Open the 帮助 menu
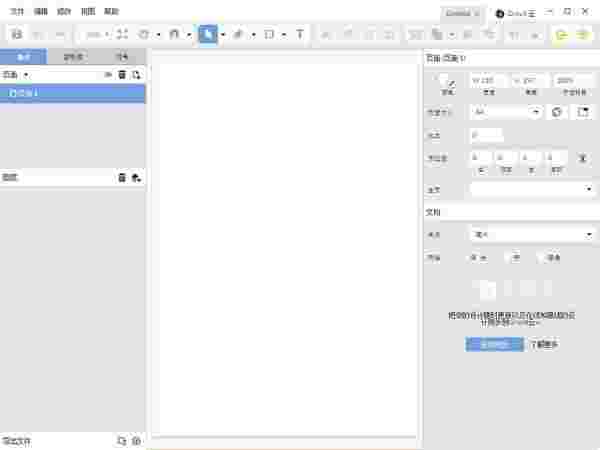Image resolution: width=600 pixels, height=450 pixels. tap(111, 11)
